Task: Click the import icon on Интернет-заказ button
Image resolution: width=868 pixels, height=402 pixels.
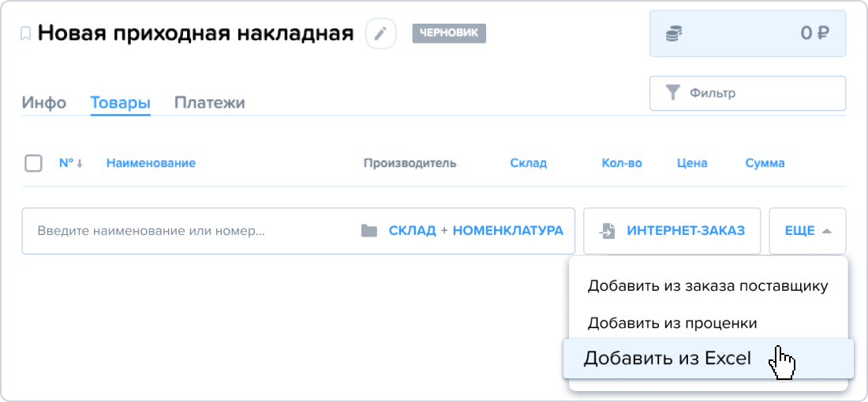Action: coord(608,231)
